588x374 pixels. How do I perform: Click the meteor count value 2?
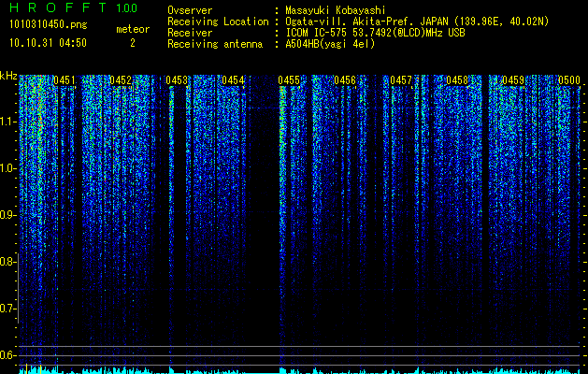[x=133, y=43]
